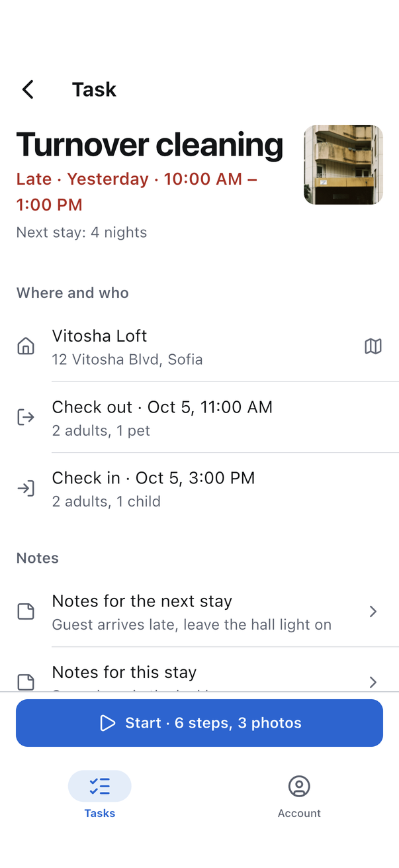Start the 6 steps, 3 photos task

point(199,723)
